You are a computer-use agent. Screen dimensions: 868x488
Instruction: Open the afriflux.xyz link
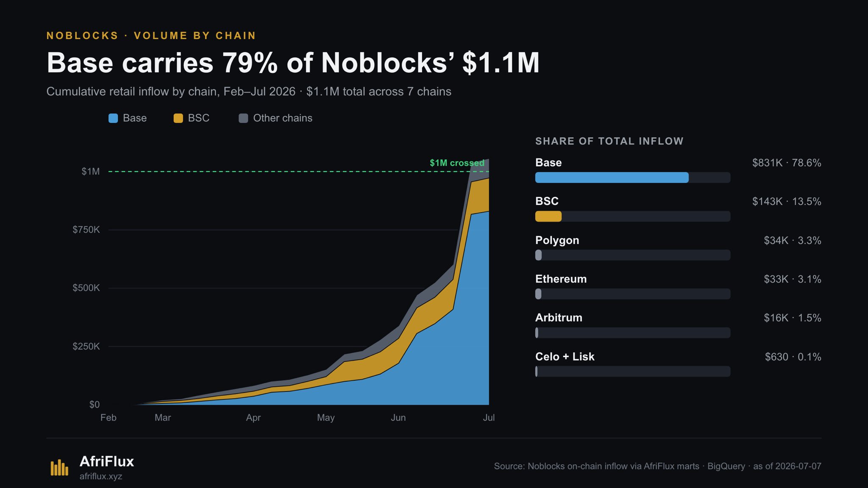(x=101, y=476)
